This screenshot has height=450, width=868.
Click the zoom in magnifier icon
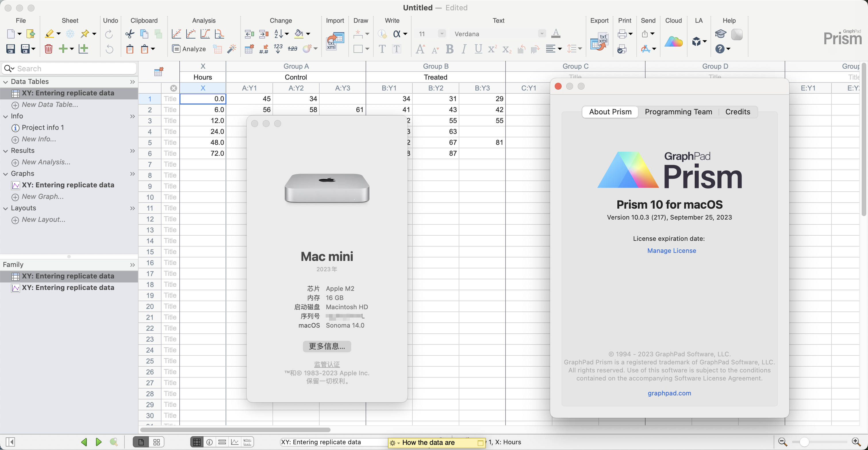[x=856, y=442]
